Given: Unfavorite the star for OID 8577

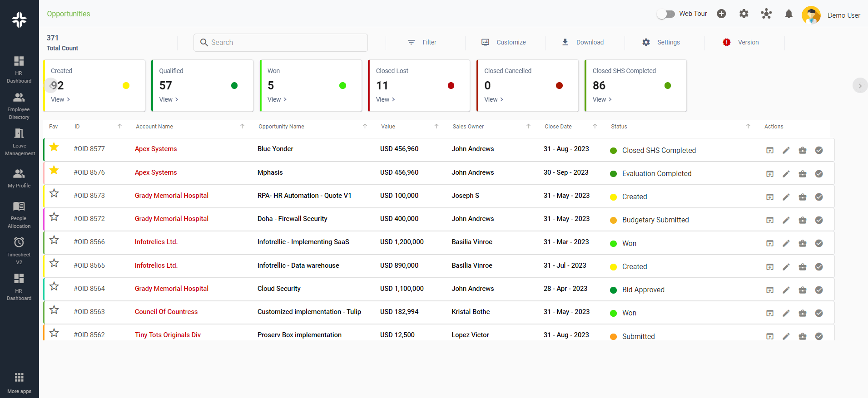Looking at the screenshot, I should click(54, 147).
